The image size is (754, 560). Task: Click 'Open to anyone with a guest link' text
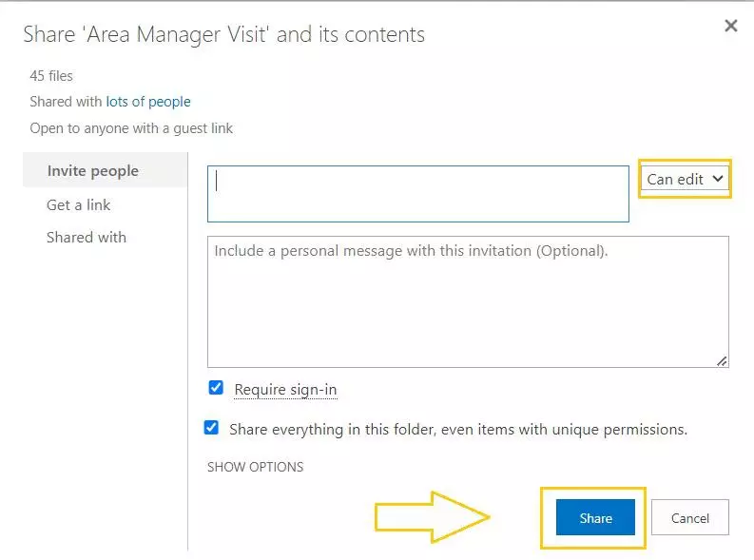pos(131,128)
